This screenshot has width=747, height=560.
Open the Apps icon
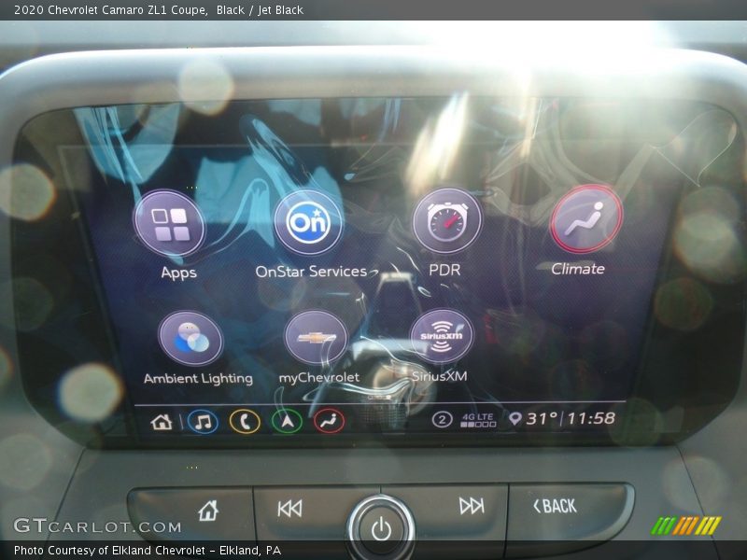point(169,223)
